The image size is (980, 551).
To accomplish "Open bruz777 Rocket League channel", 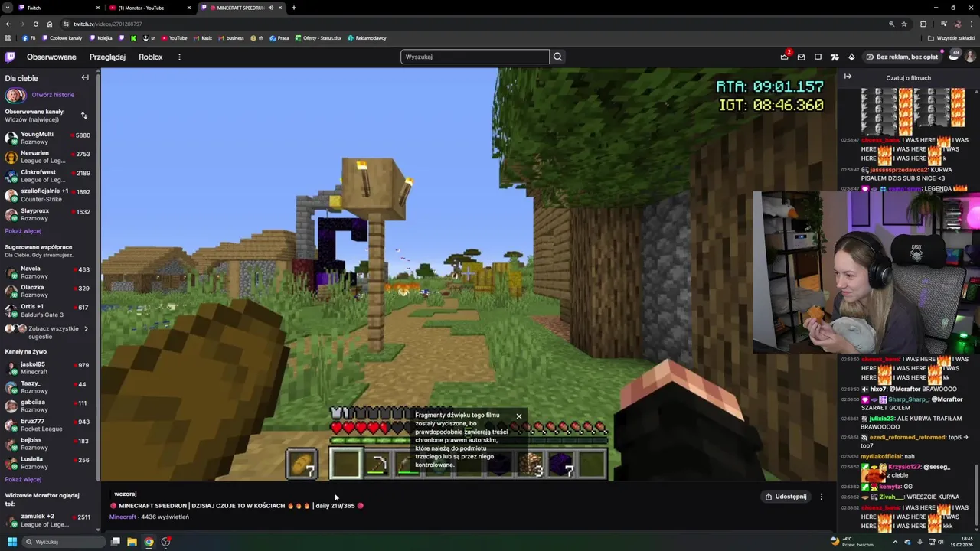I will 48,425.
